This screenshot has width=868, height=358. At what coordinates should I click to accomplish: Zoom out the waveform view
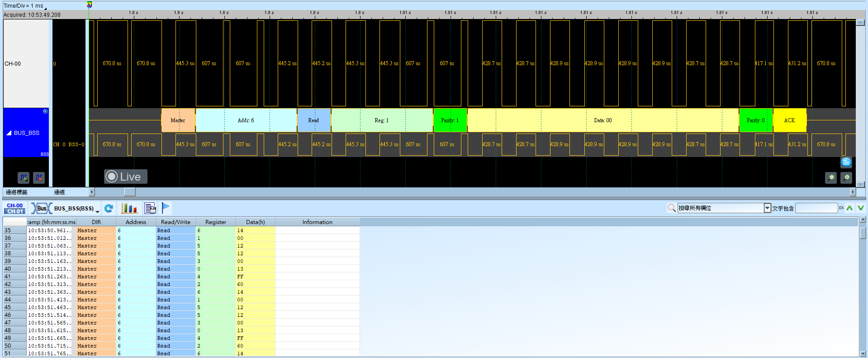pos(831,178)
